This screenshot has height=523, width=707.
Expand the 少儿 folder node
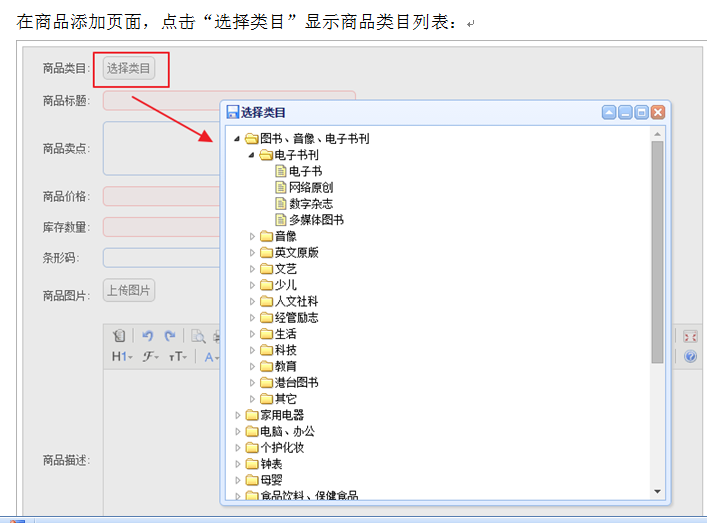tap(252, 285)
